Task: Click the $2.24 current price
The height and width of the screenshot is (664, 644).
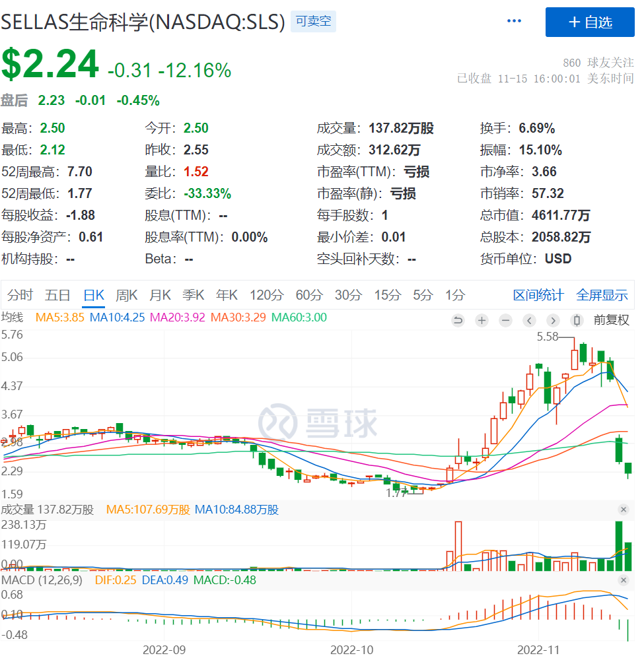Action: (50, 65)
